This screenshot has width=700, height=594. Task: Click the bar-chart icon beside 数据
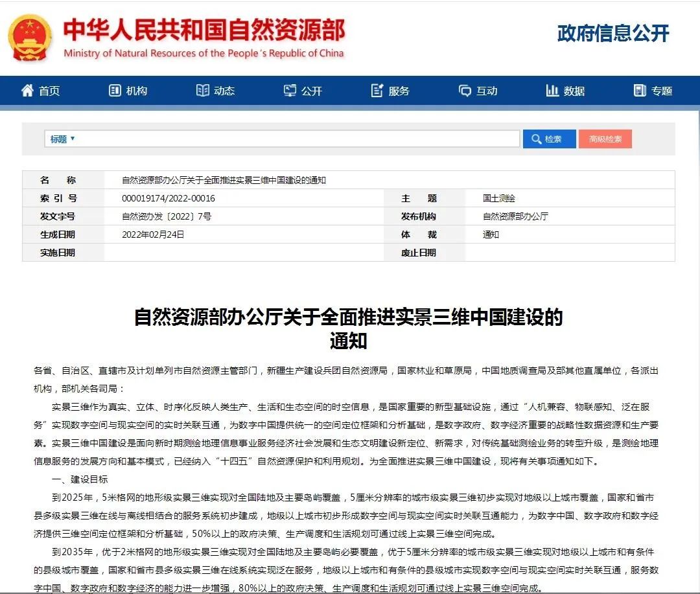[x=552, y=91]
